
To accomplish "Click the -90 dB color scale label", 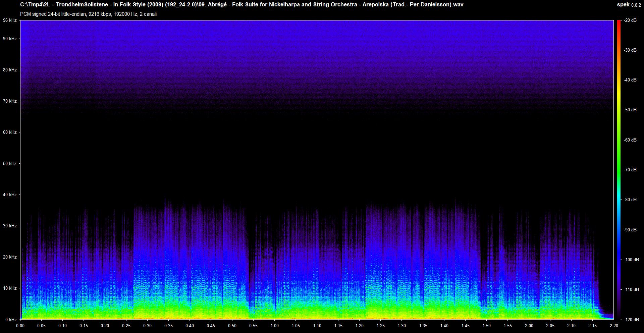I will [x=630, y=230].
